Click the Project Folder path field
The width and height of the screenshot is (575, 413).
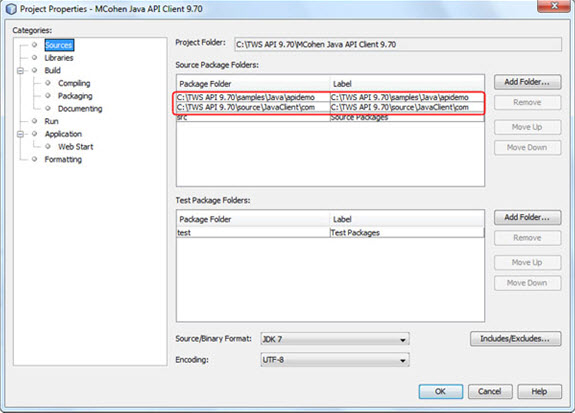click(x=398, y=44)
